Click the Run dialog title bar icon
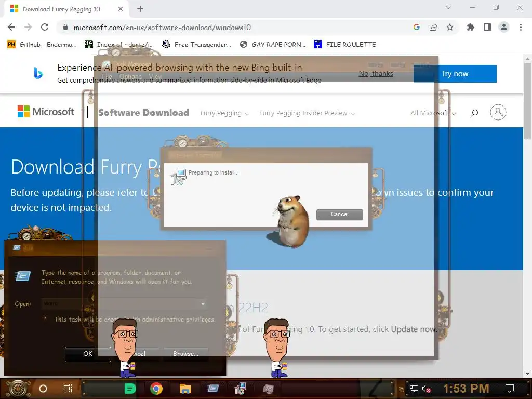This screenshot has width=532, height=399. [x=17, y=248]
